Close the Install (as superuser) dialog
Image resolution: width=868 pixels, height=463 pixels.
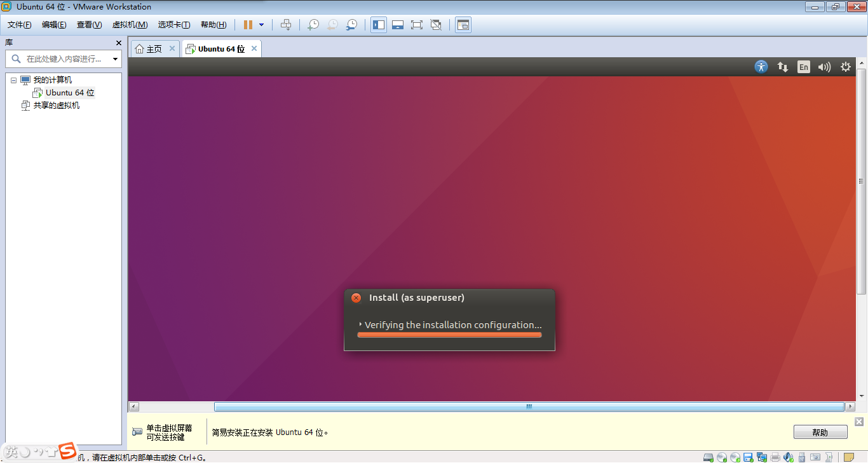pos(356,298)
